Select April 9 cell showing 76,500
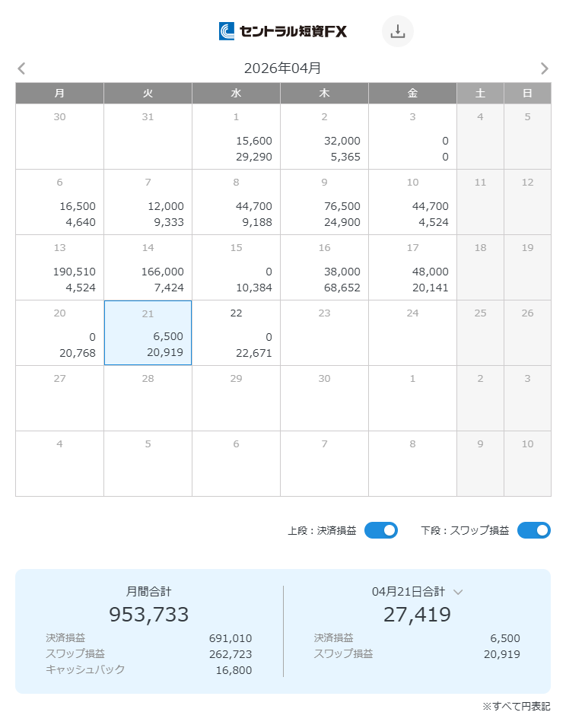 point(324,202)
